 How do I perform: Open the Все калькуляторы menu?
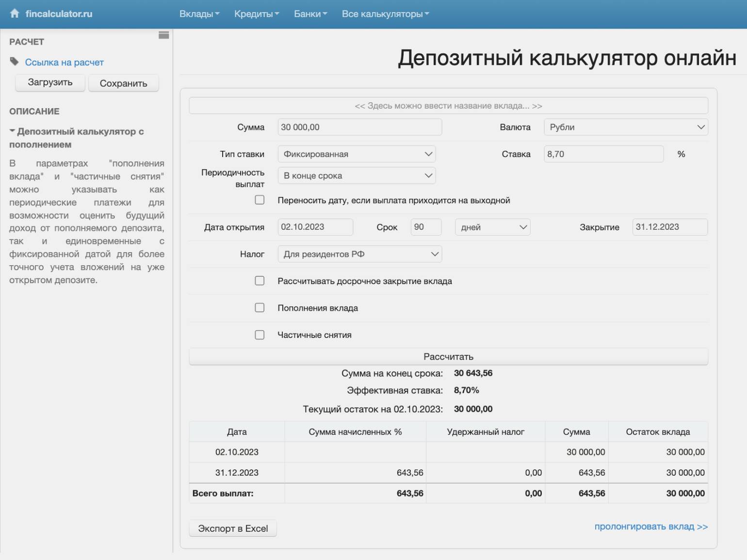(x=385, y=14)
